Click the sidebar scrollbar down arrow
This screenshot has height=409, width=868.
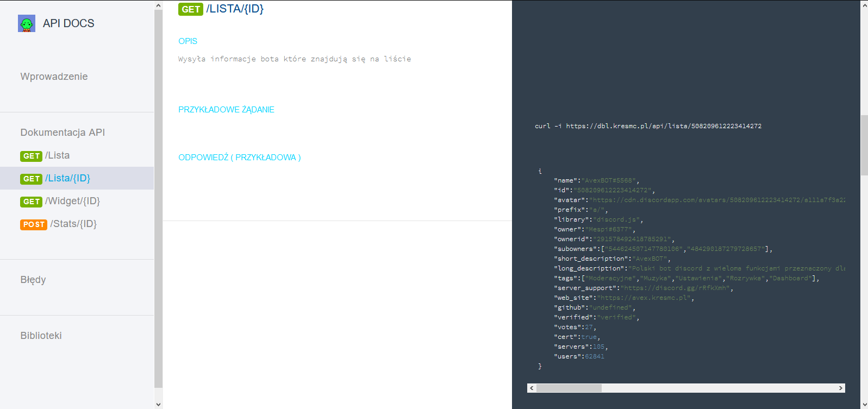click(x=158, y=404)
